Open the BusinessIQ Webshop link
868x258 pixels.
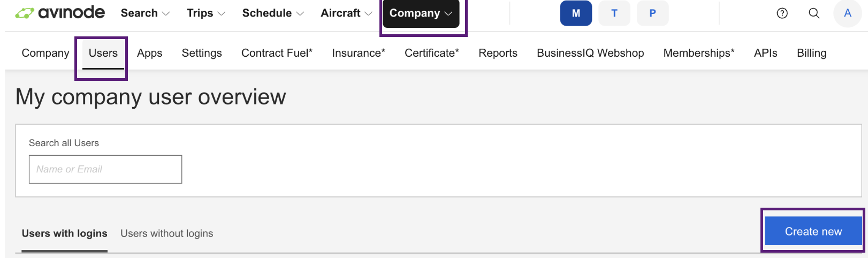pos(590,53)
